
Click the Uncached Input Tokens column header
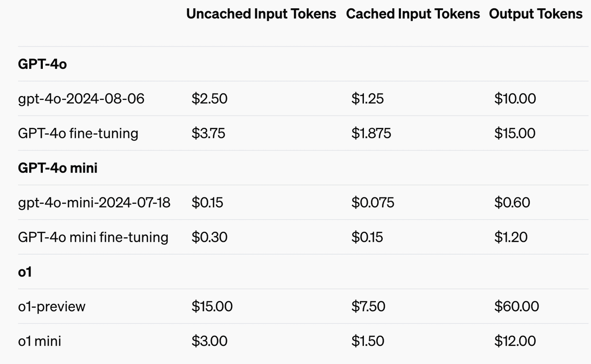[x=261, y=14]
